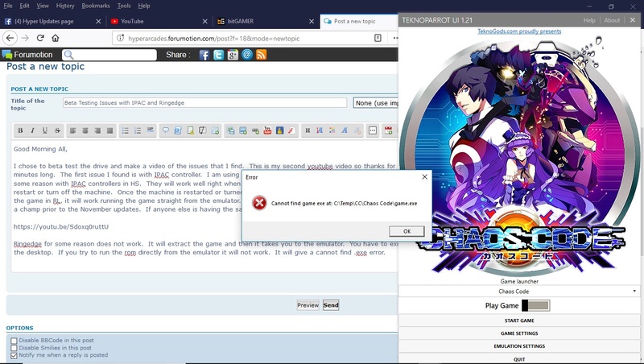
Task: Open the Firefox File menu
Action: click(x=8, y=6)
